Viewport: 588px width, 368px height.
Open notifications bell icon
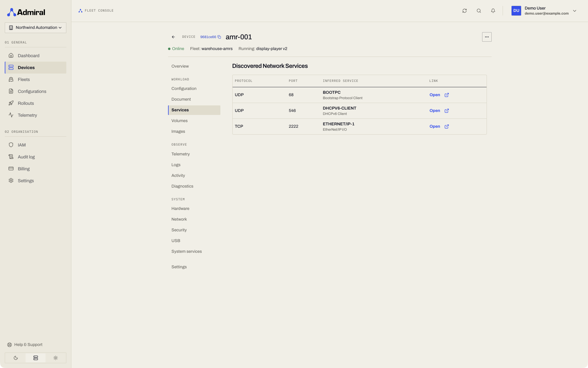tap(493, 11)
